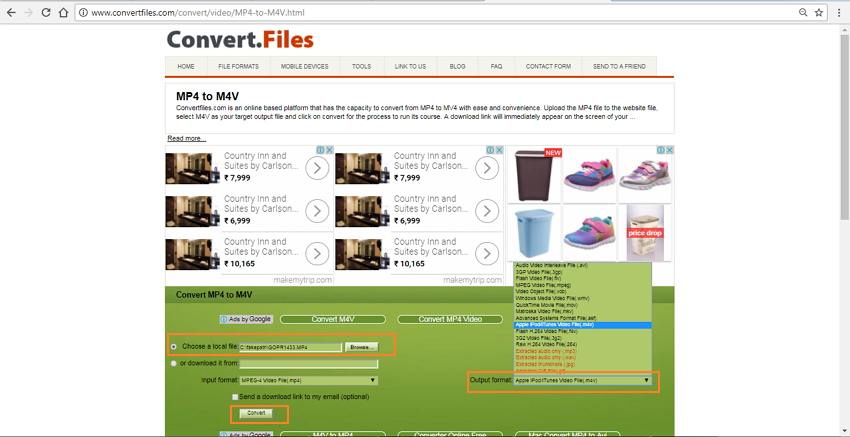Choose Video Object File (.vob) option
The image size is (850, 437).
(x=582, y=291)
